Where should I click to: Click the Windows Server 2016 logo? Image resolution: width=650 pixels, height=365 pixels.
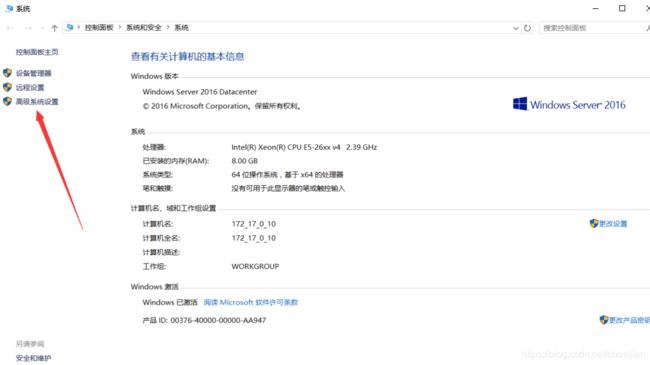tap(569, 105)
